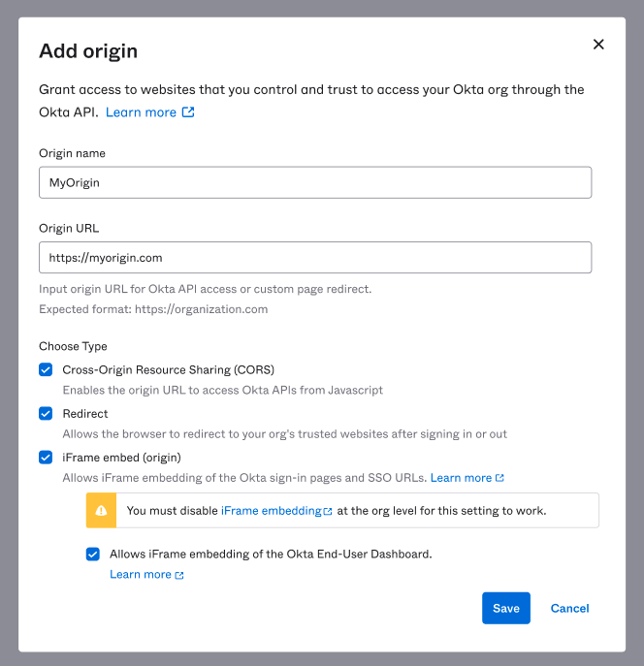Disable the iFrame embed (origin) checkbox
The width and height of the screenshot is (644, 666).
point(46,458)
